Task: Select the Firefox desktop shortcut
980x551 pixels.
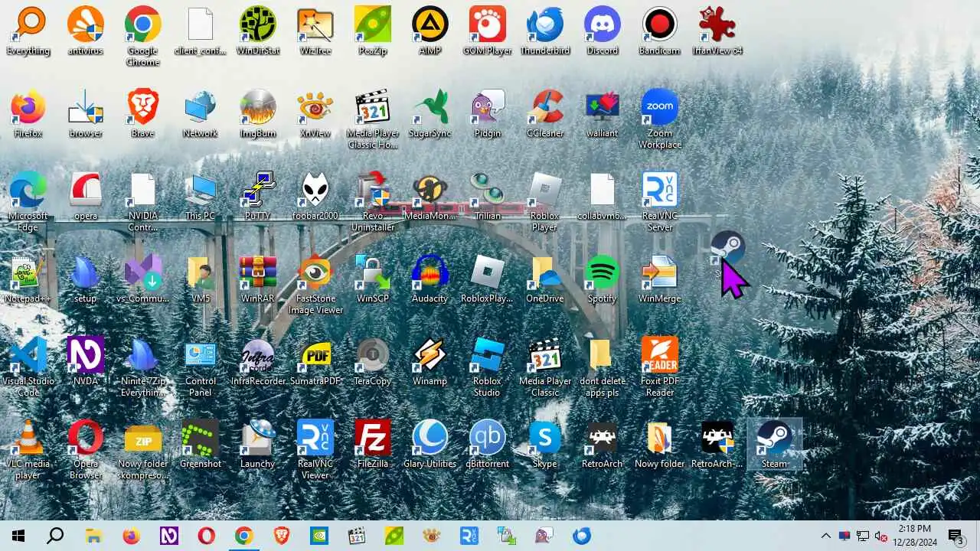Action: [28, 113]
